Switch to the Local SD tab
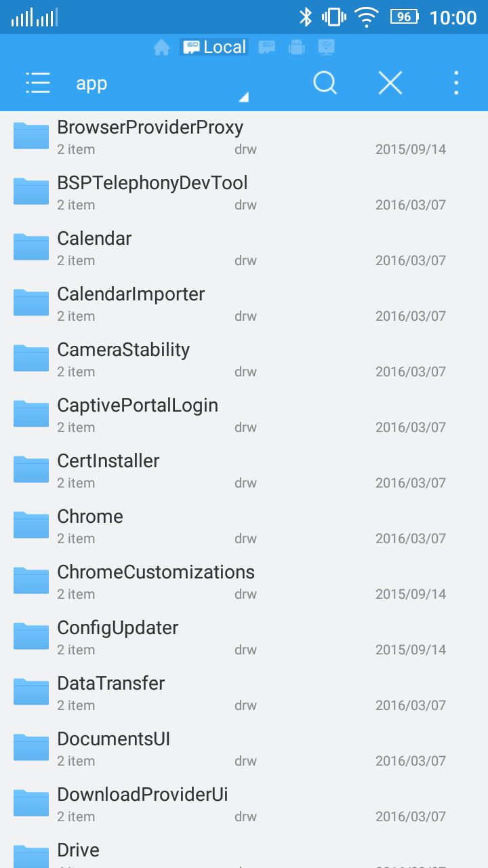Image resolution: width=488 pixels, height=868 pixels. [x=214, y=47]
